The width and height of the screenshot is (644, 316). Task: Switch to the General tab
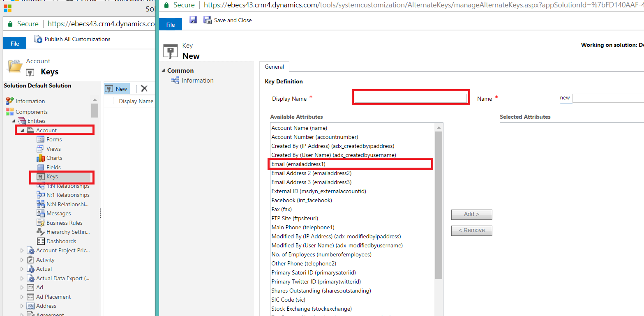coord(274,67)
